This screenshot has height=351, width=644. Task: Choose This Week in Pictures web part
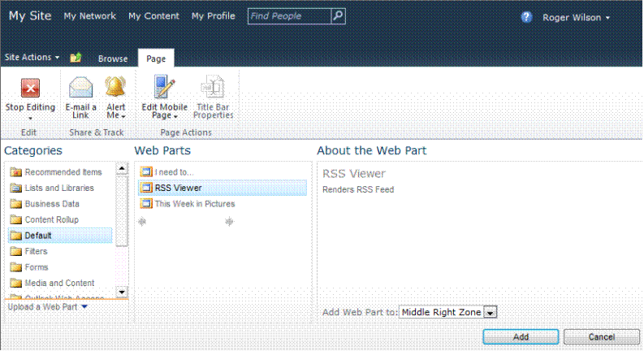click(x=223, y=204)
